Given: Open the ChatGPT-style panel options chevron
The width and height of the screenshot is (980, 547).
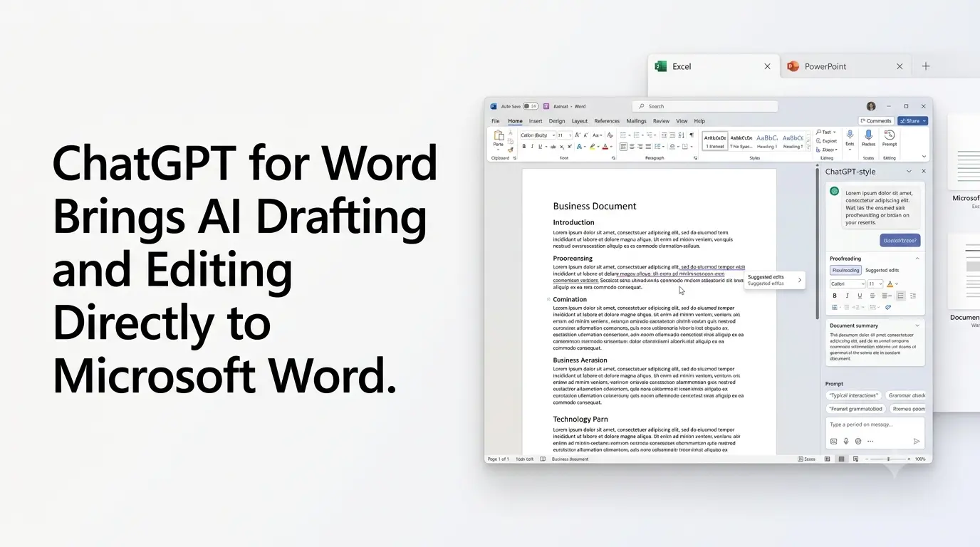Looking at the screenshot, I should point(909,172).
